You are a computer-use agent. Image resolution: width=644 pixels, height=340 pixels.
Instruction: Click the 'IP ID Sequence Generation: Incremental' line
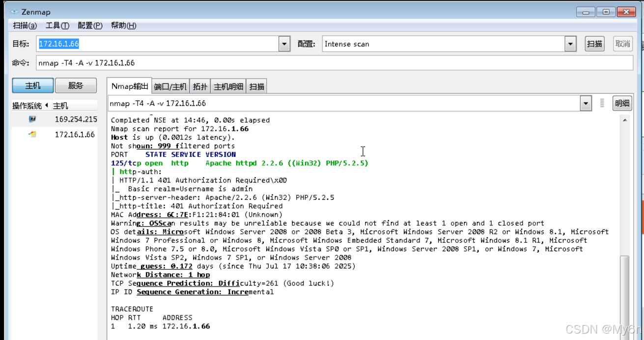[x=193, y=292]
